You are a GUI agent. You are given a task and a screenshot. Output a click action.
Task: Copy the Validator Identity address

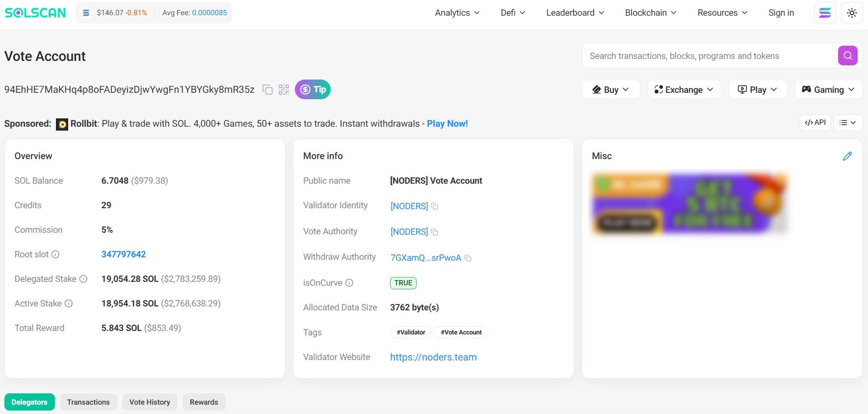pyautogui.click(x=435, y=206)
